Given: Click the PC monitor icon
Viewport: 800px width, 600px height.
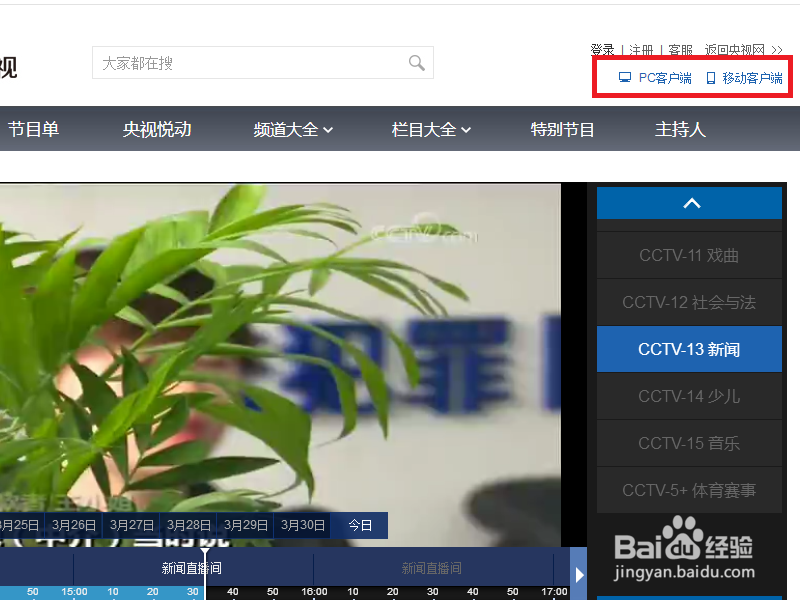Looking at the screenshot, I should [625, 78].
